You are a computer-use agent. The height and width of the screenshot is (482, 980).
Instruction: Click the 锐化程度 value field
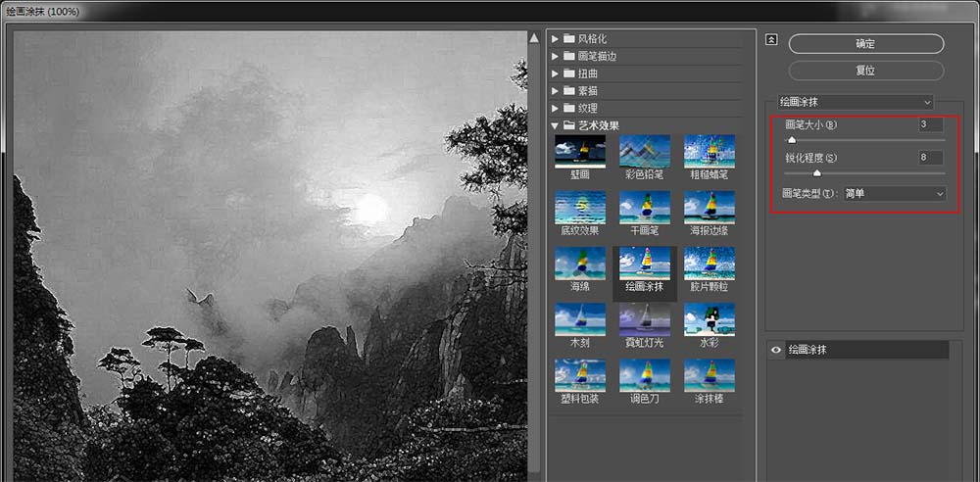pyautogui.click(x=931, y=158)
